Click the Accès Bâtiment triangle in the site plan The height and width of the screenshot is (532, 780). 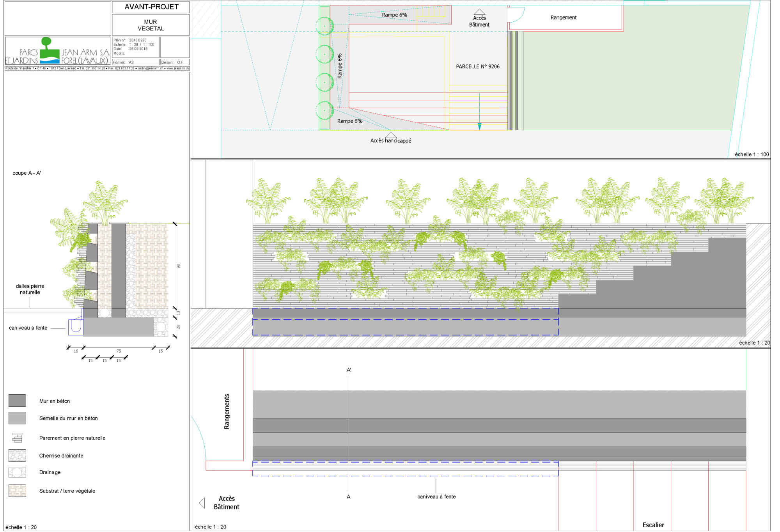[x=479, y=12]
